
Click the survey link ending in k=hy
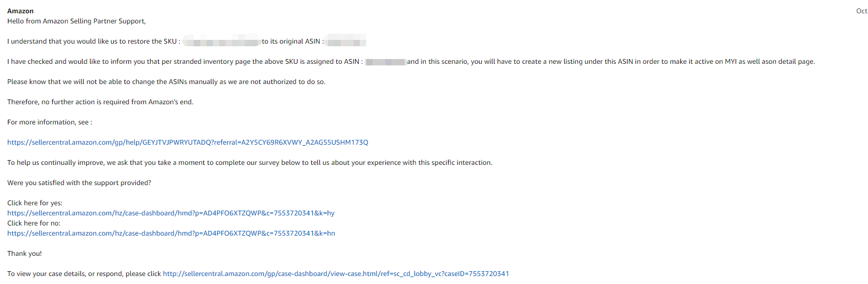[171, 213]
